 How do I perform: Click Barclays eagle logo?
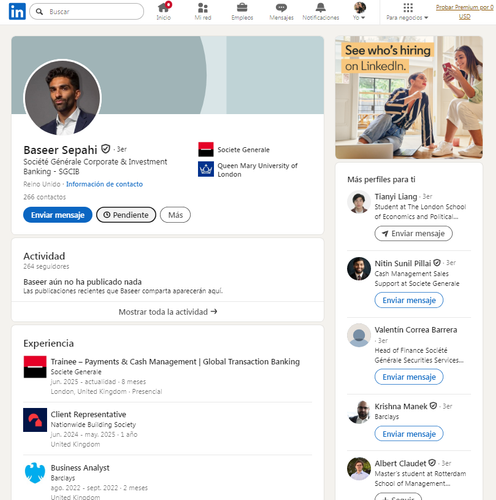[x=35, y=472]
